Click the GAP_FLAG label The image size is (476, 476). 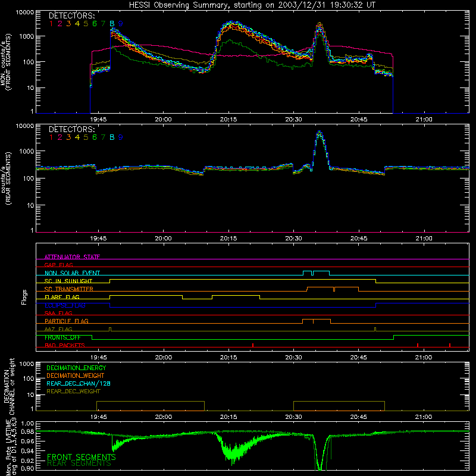(x=58, y=265)
